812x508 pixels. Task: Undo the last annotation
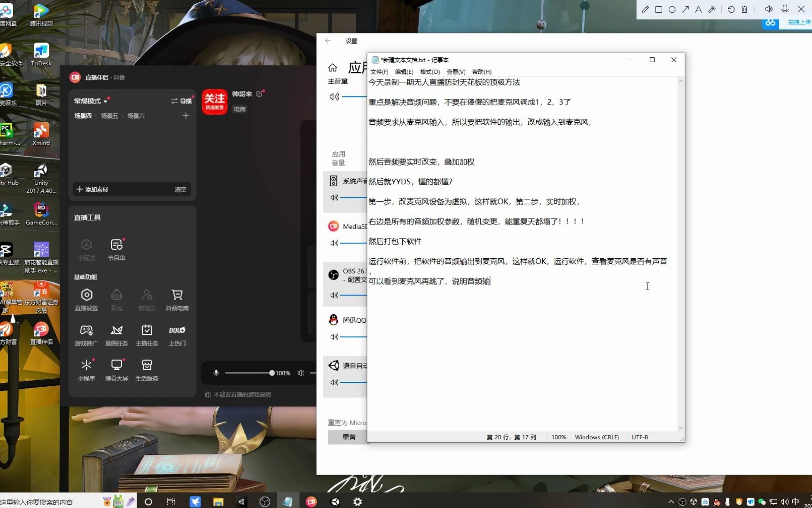click(x=731, y=9)
